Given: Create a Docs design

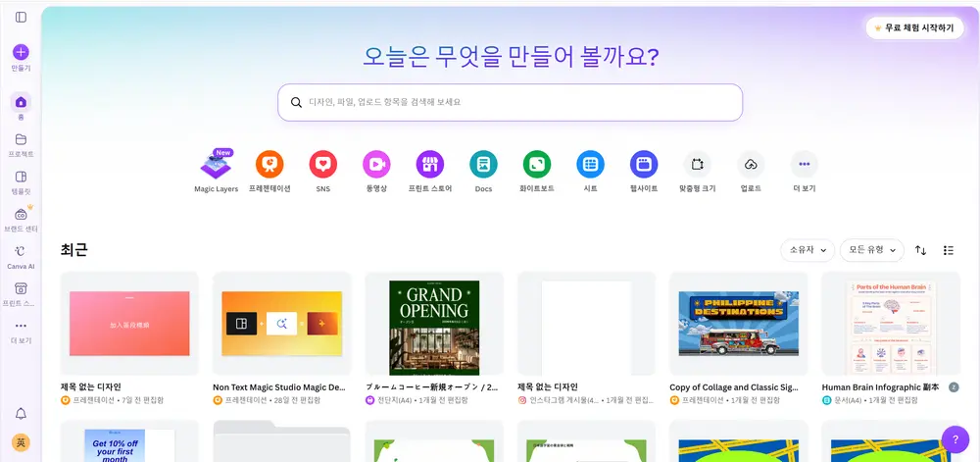Looking at the screenshot, I should pos(483,165).
